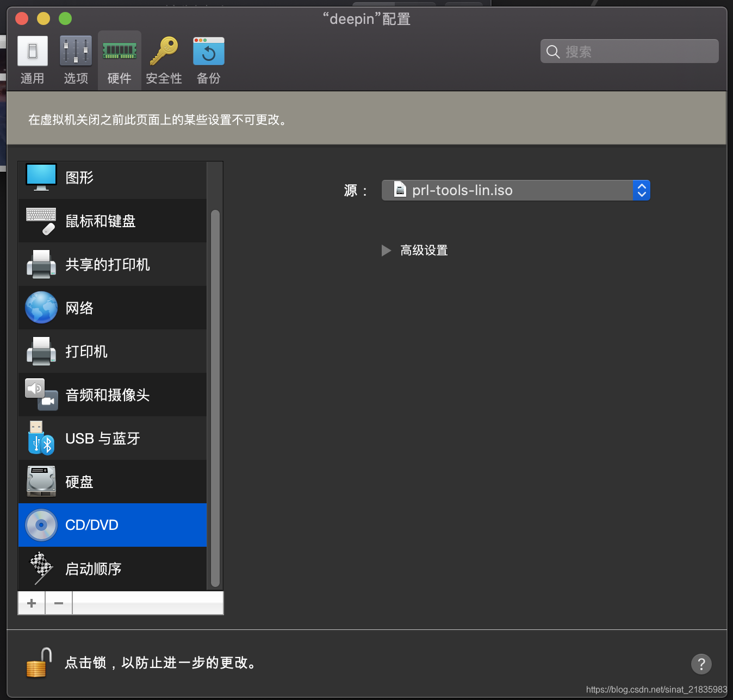This screenshot has width=733, height=700.
Task: Click the 点击锁，以防止进一步的更改 text
Action: pyautogui.click(x=160, y=663)
